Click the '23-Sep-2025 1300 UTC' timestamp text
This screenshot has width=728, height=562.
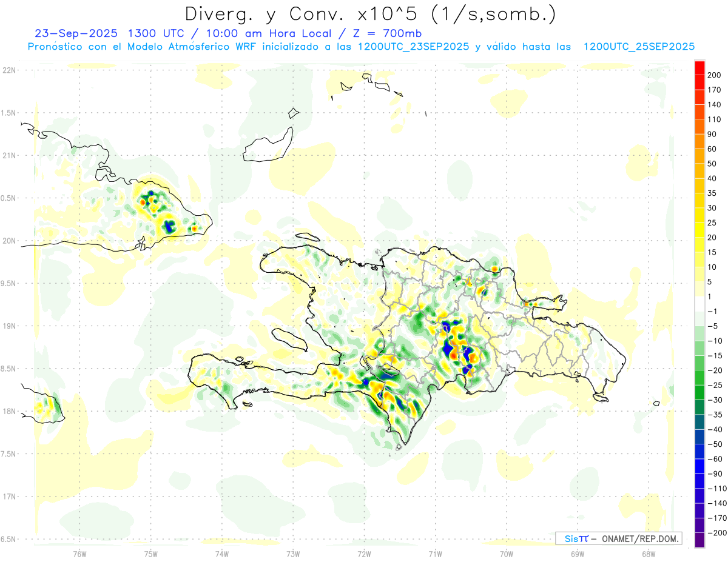tap(97, 33)
